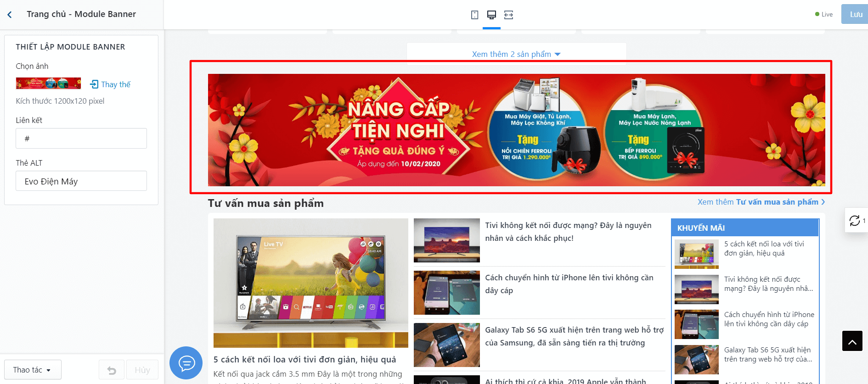Image resolution: width=868 pixels, height=384 pixels.
Task: Click the large LG Live TV featured image
Action: pos(311,283)
